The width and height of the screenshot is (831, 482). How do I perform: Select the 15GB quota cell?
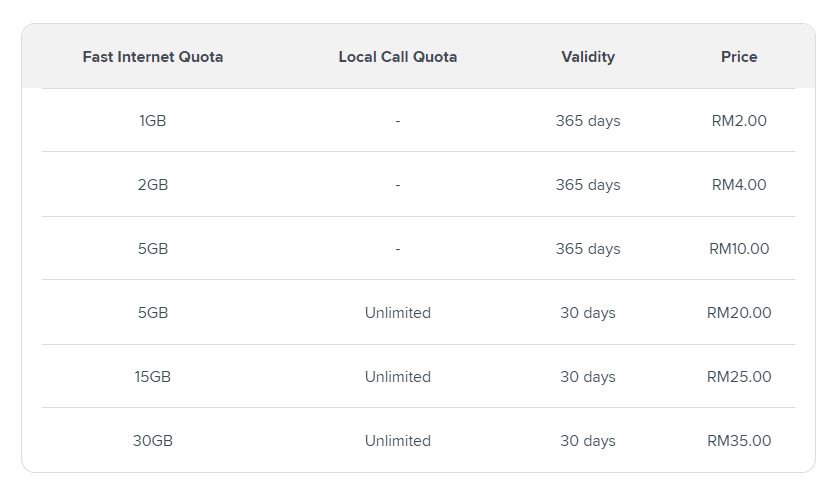click(153, 377)
